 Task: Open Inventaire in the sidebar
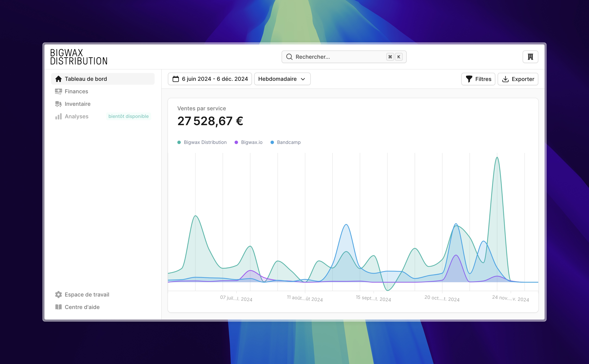pyautogui.click(x=78, y=104)
